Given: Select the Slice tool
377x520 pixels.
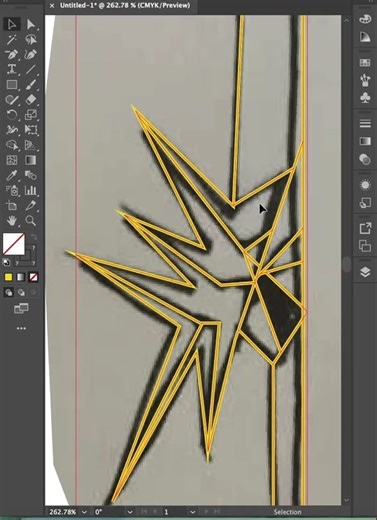Looking at the screenshot, I should tap(31, 206).
